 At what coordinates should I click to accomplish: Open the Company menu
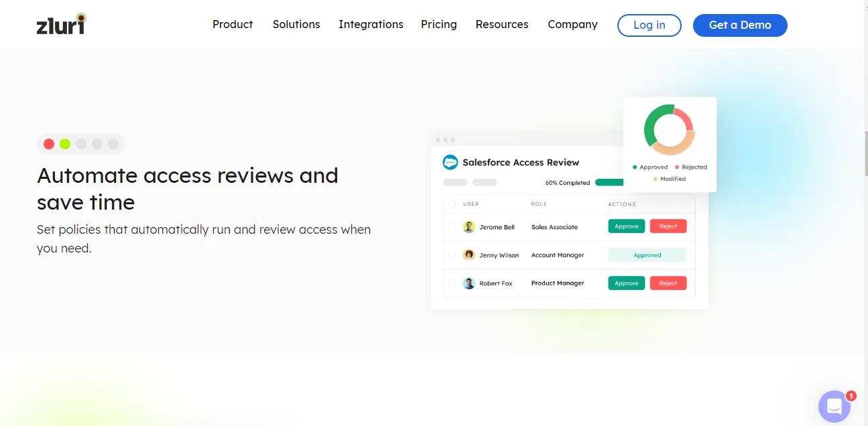pyautogui.click(x=572, y=24)
